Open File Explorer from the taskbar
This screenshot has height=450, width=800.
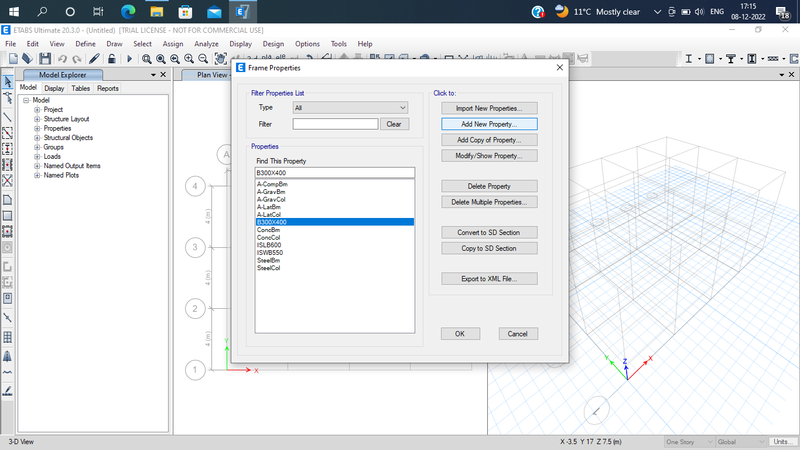pyautogui.click(x=157, y=11)
